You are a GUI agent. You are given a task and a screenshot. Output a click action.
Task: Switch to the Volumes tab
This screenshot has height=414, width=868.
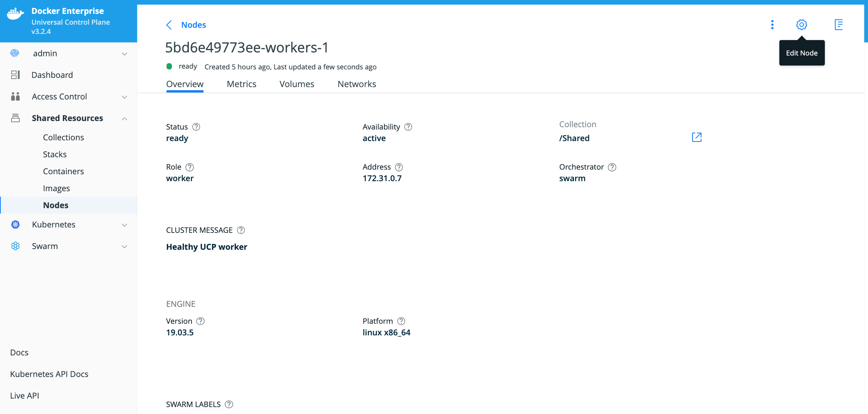coord(297,84)
